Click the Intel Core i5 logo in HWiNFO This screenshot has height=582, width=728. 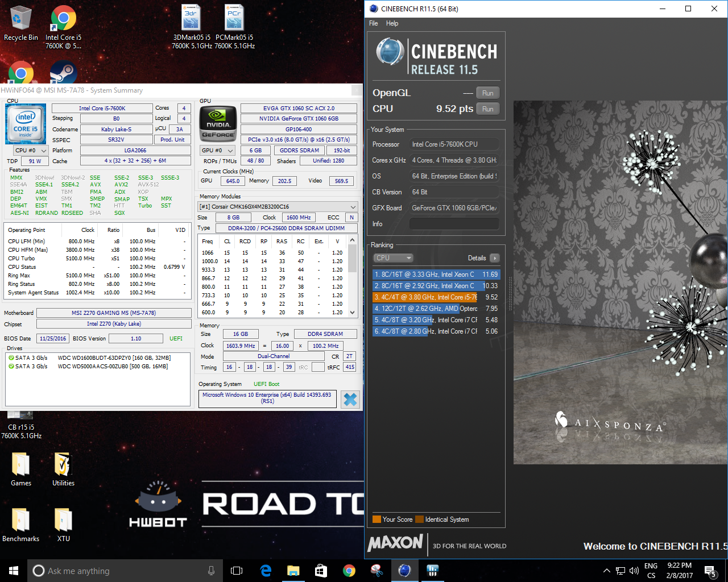[x=26, y=124]
